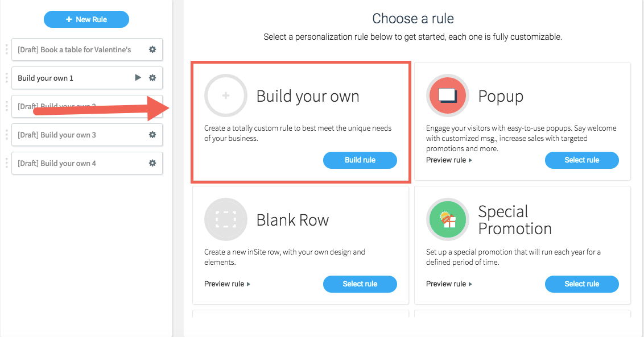This screenshot has width=644, height=337.
Task: Click the Build rule button
Action: pos(360,160)
